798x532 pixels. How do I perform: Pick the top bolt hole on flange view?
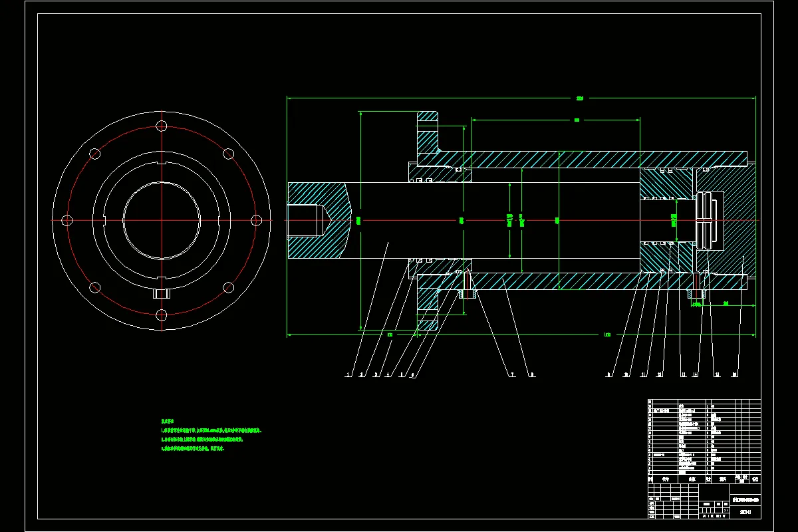(161, 126)
